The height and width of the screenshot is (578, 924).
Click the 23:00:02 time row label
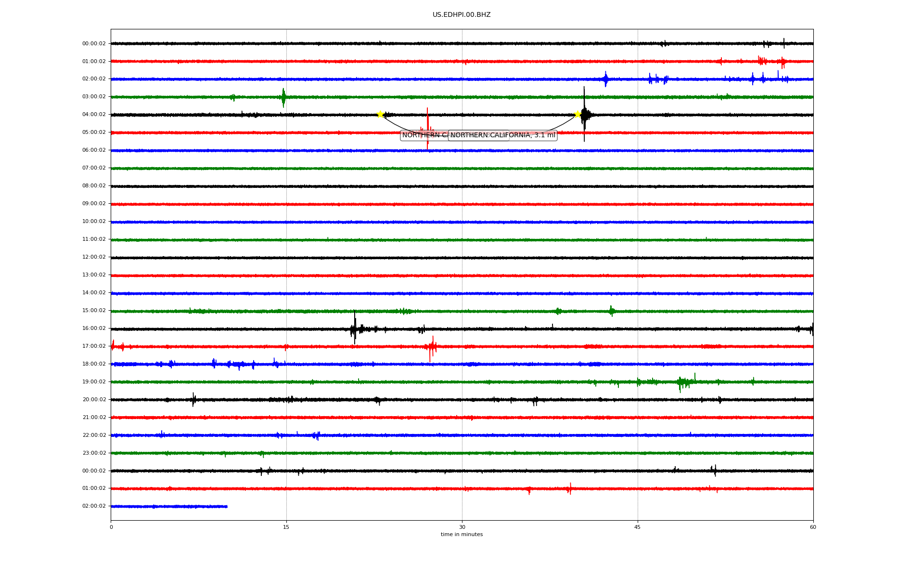point(94,453)
